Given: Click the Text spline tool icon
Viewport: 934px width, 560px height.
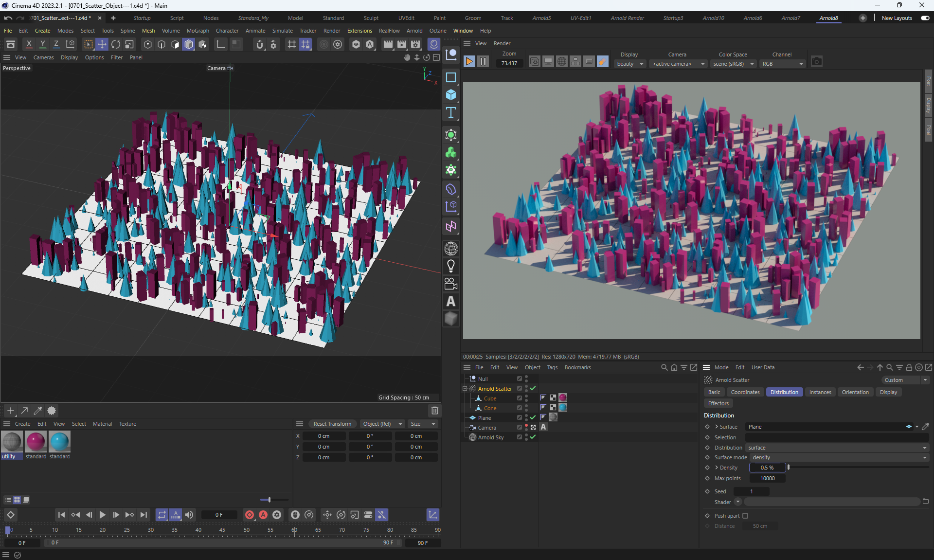Looking at the screenshot, I should coord(451,113).
